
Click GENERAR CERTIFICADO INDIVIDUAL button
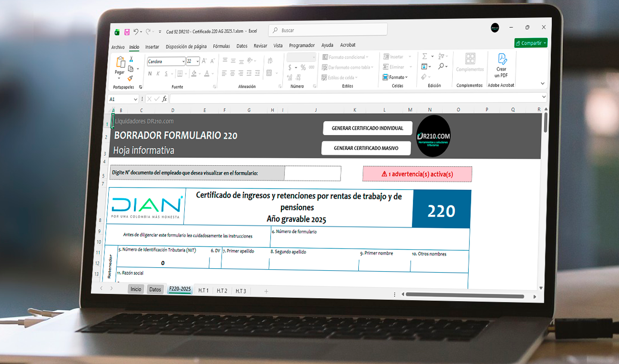(367, 129)
